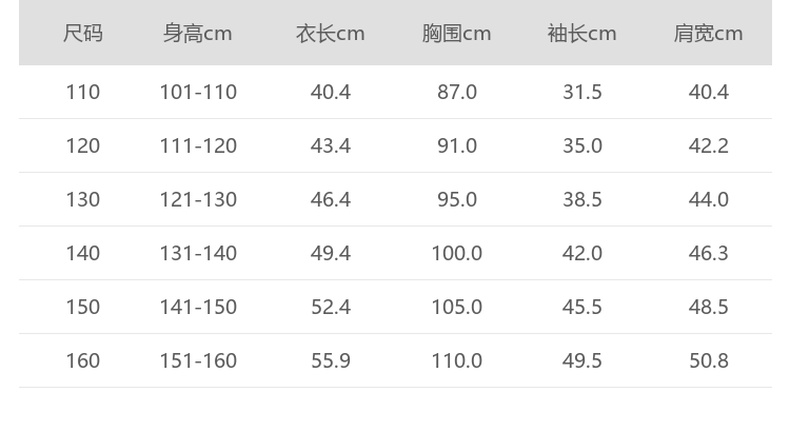The height and width of the screenshot is (431, 790).
Task: Click the 袖长cm column header
Action: coord(582,34)
